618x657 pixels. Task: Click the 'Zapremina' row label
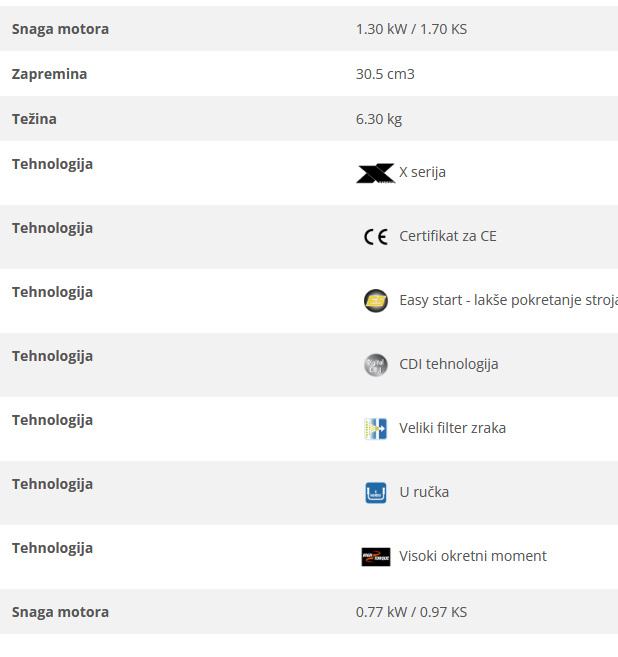49,74
